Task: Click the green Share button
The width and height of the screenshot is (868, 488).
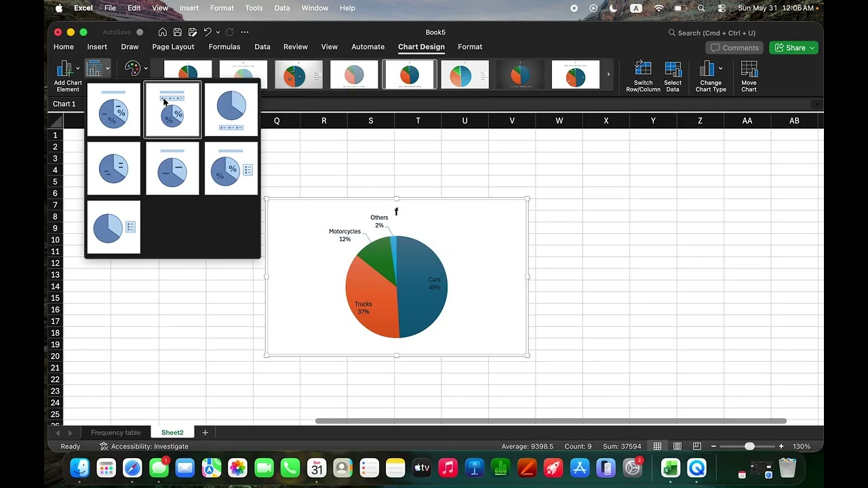Action: tap(793, 48)
